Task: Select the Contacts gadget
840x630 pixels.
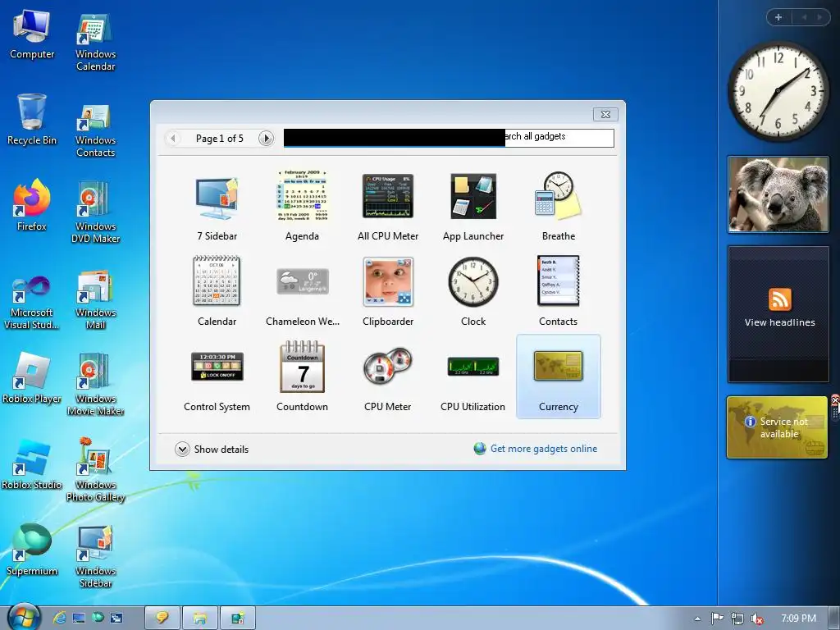Action: coord(558,291)
